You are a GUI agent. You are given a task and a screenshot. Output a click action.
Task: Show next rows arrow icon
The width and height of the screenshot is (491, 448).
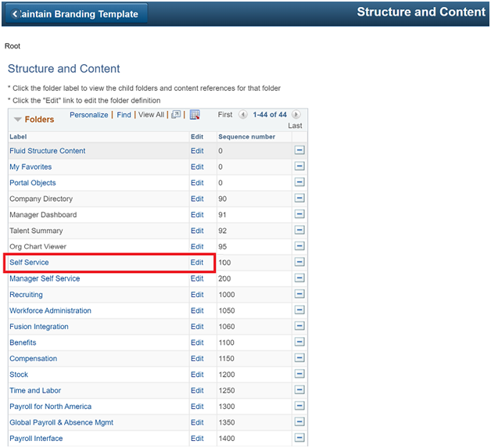pyautogui.click(x=296, y=114)
